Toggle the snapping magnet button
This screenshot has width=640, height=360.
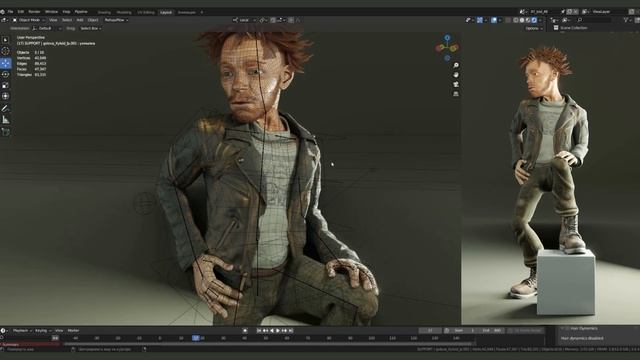pyautogui.click(x=273, y=20)
